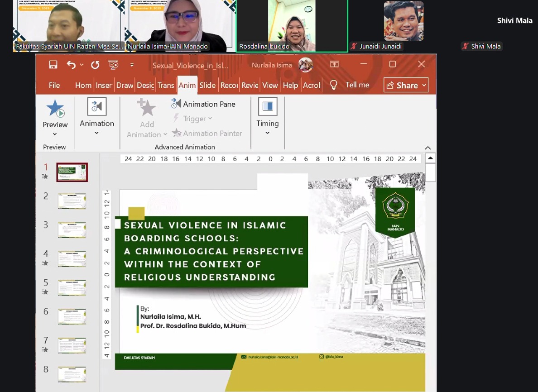This screenshot has width=538, height=392.
Task: Click the Nurlaila Isima account avatar
Action: (305, 65)
